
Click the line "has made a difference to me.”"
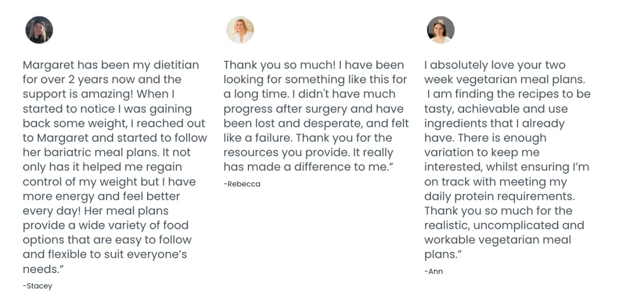[x=309, y=167]
